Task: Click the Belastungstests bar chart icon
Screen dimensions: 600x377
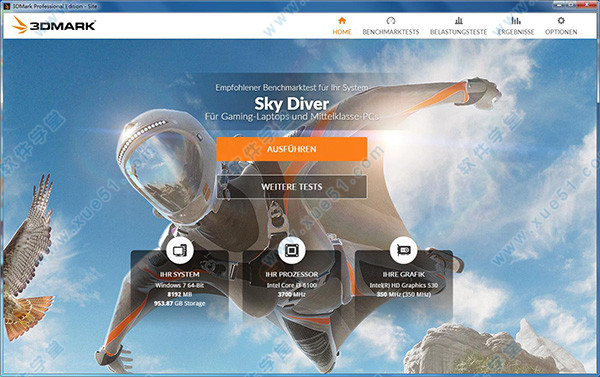Action: coord(458,21)
